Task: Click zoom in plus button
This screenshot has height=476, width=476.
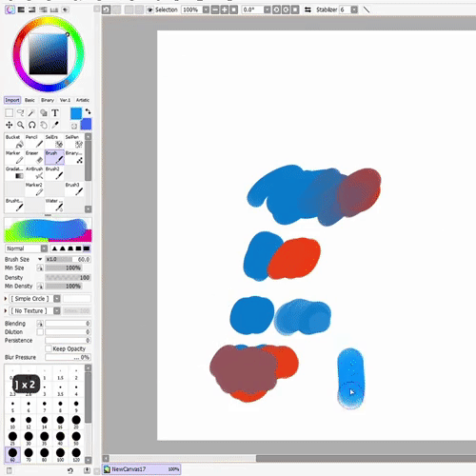Action: (225, 10)
